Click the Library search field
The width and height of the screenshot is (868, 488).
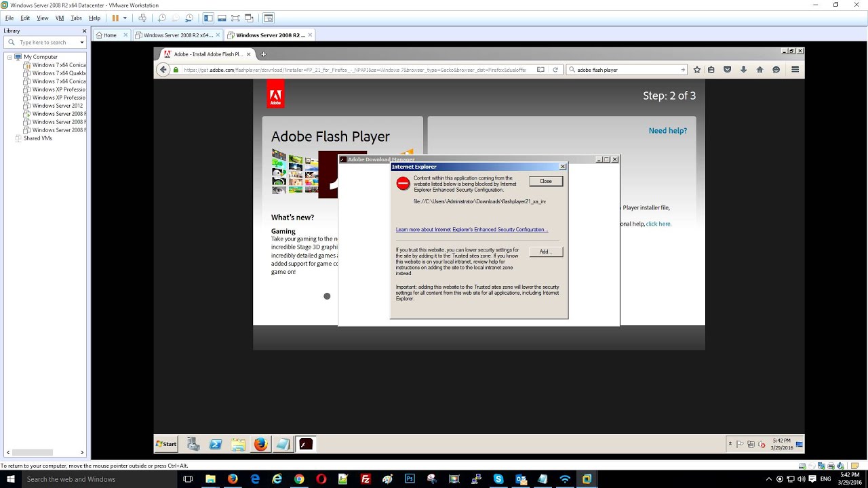click(x=44, y=42)
